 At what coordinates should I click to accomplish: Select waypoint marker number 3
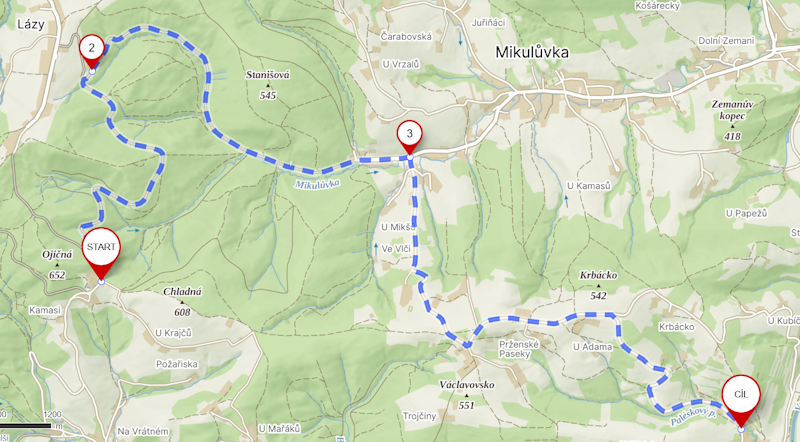409,138
